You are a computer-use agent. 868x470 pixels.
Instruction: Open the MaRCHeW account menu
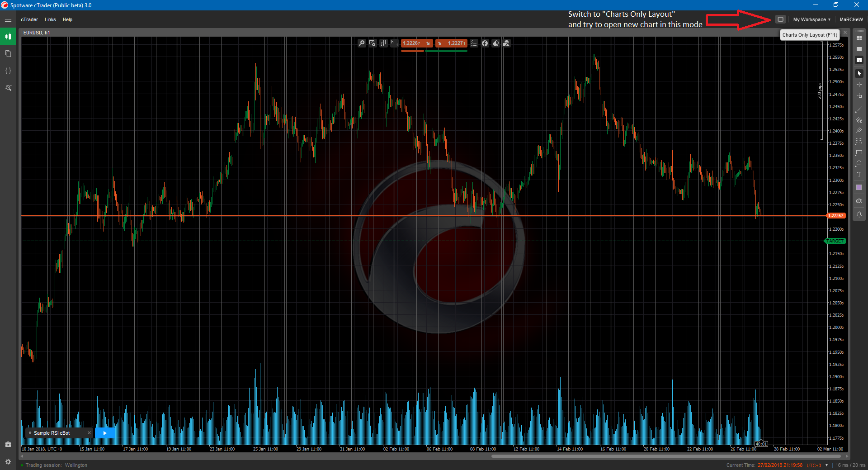[851, 19]
